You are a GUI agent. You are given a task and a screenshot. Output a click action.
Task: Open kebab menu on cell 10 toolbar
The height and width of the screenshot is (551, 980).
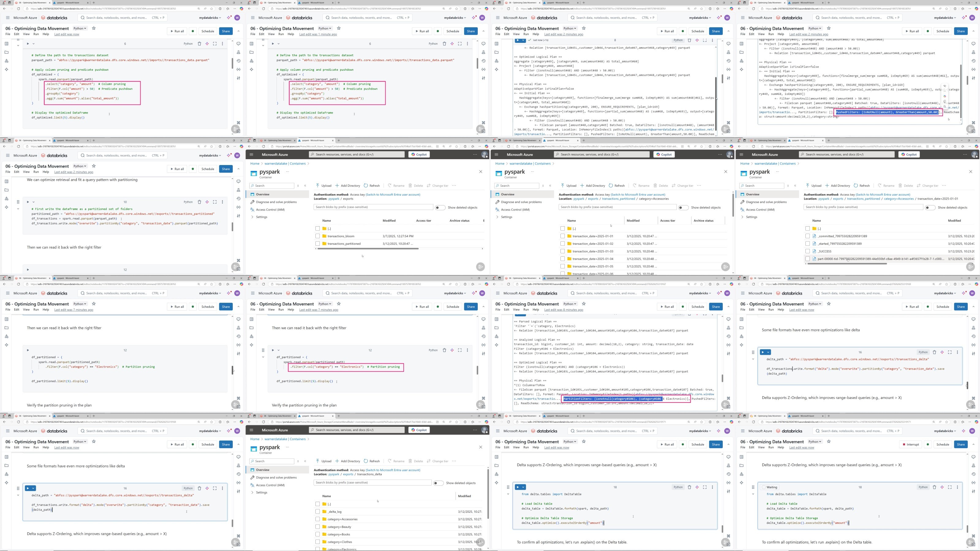(x=222, y=202)
